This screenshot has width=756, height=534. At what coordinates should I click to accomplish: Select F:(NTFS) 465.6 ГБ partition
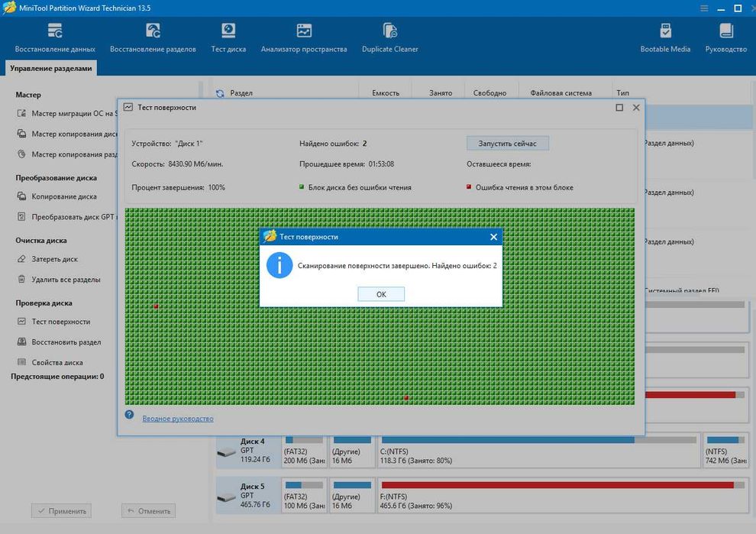click(563, 495)
